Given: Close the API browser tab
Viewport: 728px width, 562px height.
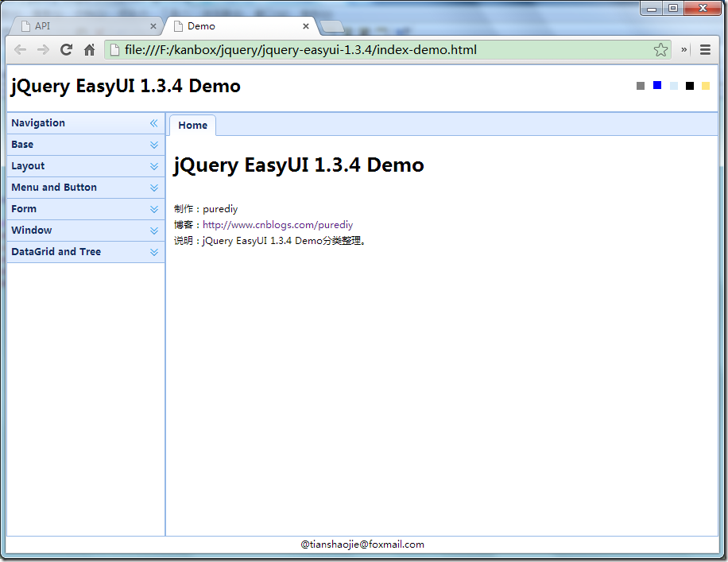Looking at the screenshot, I should click(153, 26).
